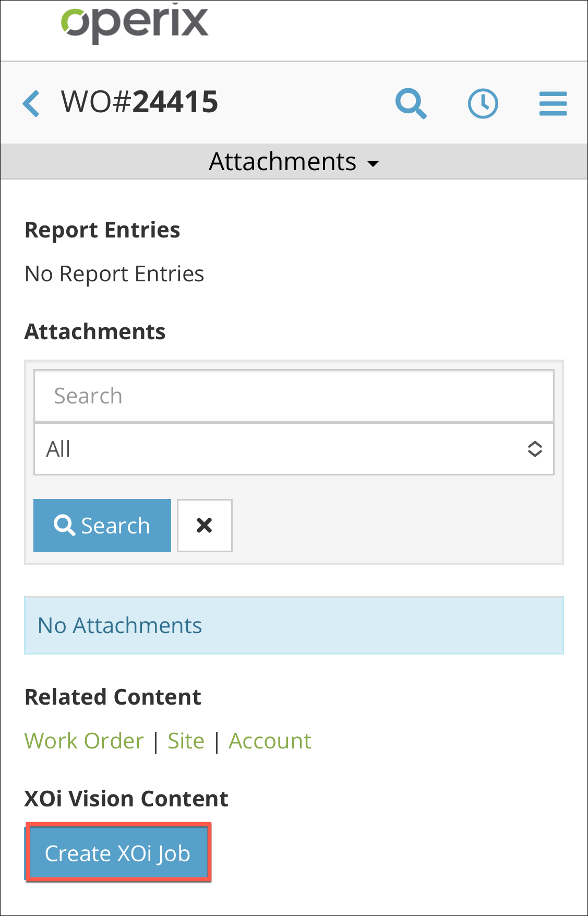588x916 pixels.
Task: Open the hamburger menu icon
Action: pos(553,103)
